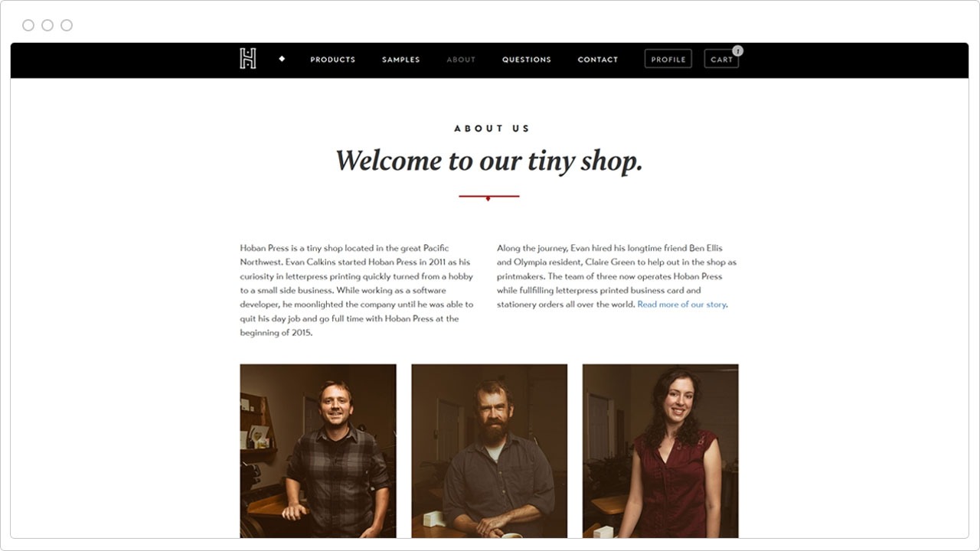The image size is (980, 551).
Task: Click the photo of the woman in red blouse
Action: tap(661, 451)
